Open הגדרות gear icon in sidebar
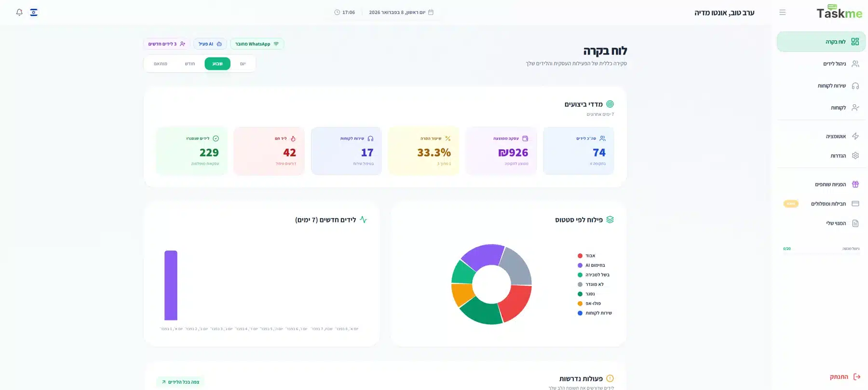 855,155
